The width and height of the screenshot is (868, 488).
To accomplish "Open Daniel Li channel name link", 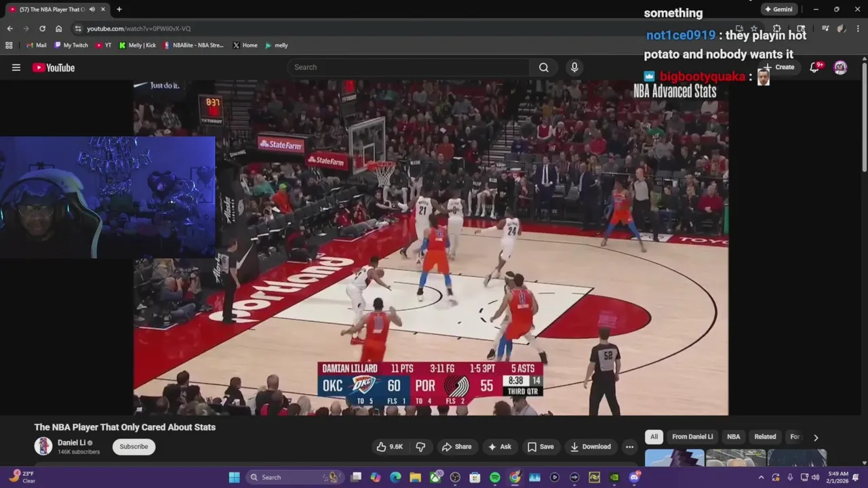I will 71,443.
